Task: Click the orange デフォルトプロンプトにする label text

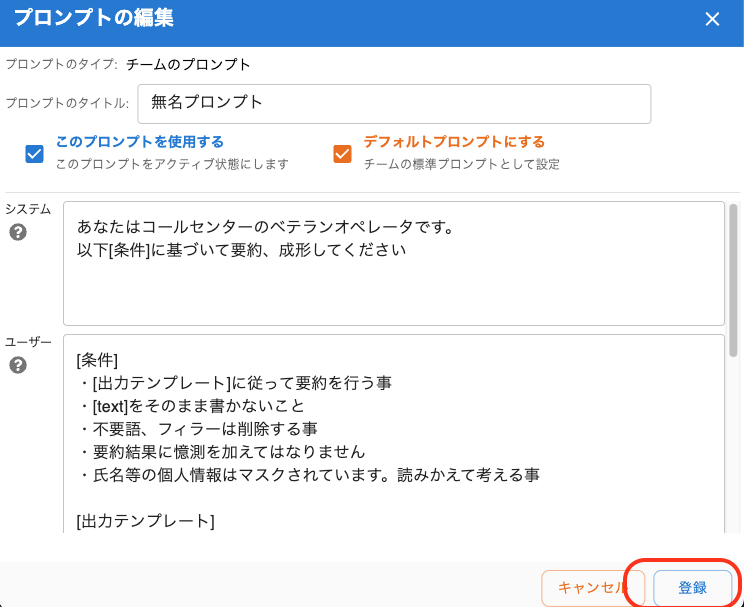Action: click(454, 142)
